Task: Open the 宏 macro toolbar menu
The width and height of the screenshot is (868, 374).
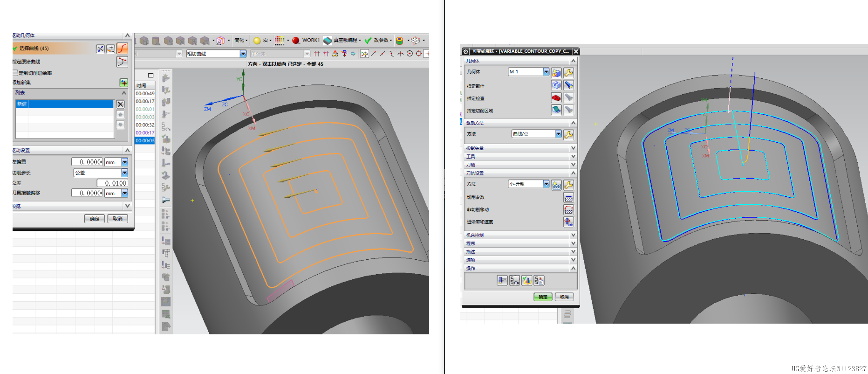Action: pos(267,41)
